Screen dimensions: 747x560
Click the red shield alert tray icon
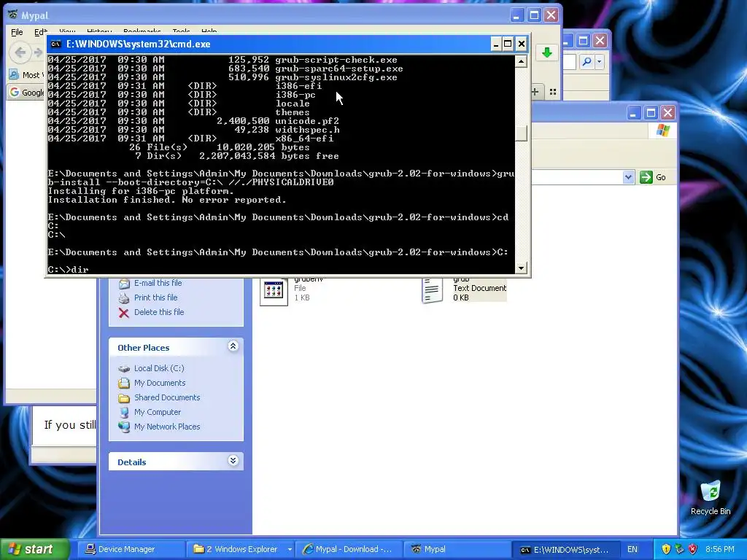click(693, 549)
